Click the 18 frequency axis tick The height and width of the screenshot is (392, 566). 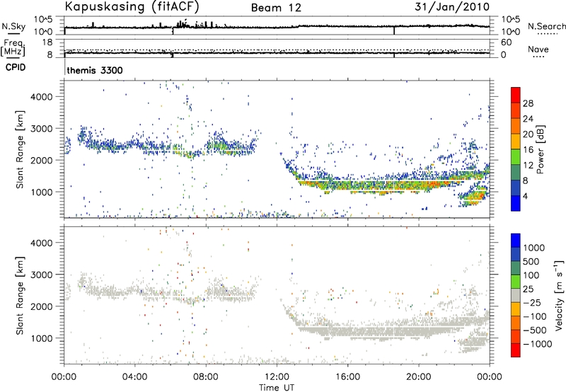click(x=47, y=42)
